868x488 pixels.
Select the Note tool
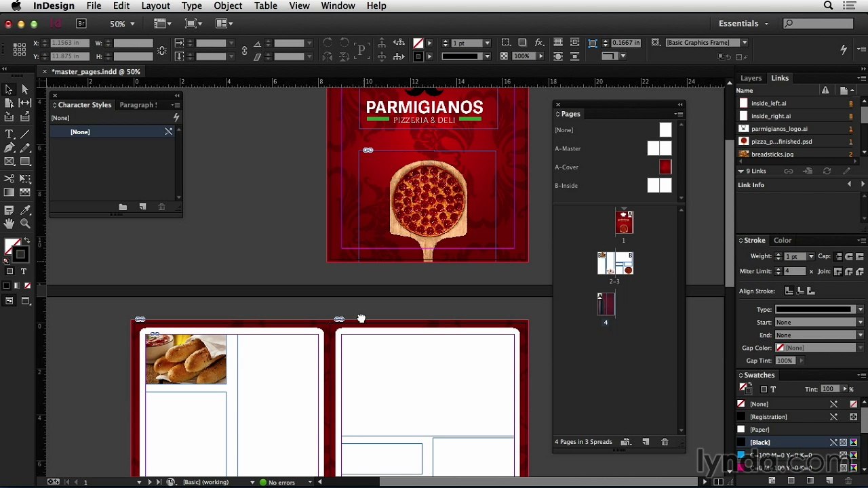point(9,211)
